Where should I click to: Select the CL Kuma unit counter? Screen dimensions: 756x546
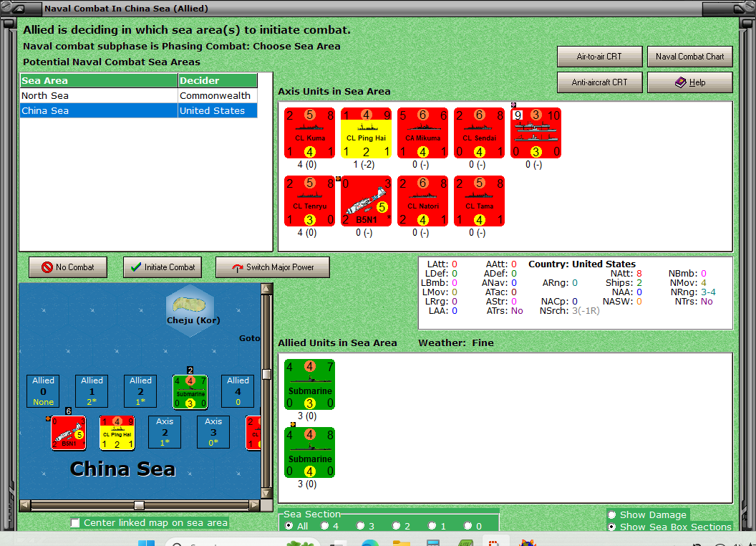309,133
